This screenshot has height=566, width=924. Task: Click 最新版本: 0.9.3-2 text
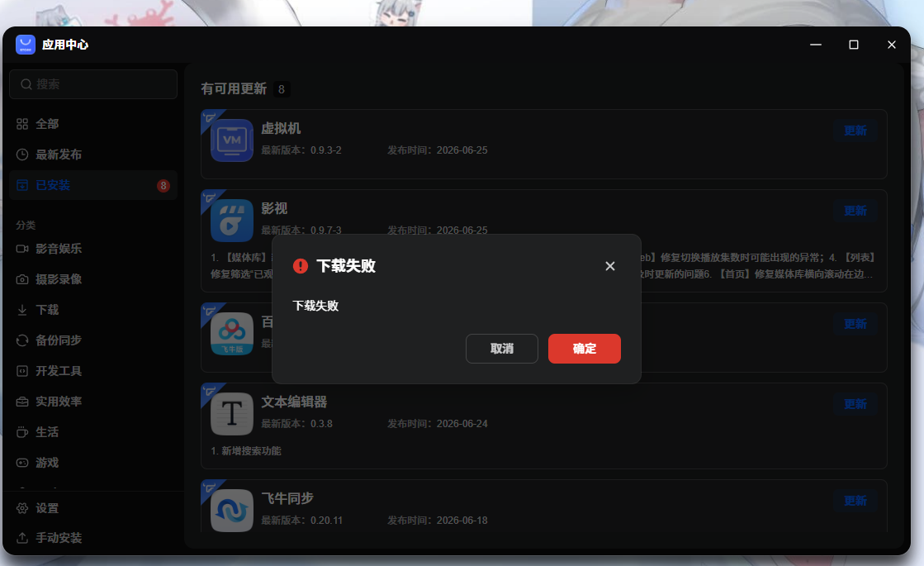point(301,150)
